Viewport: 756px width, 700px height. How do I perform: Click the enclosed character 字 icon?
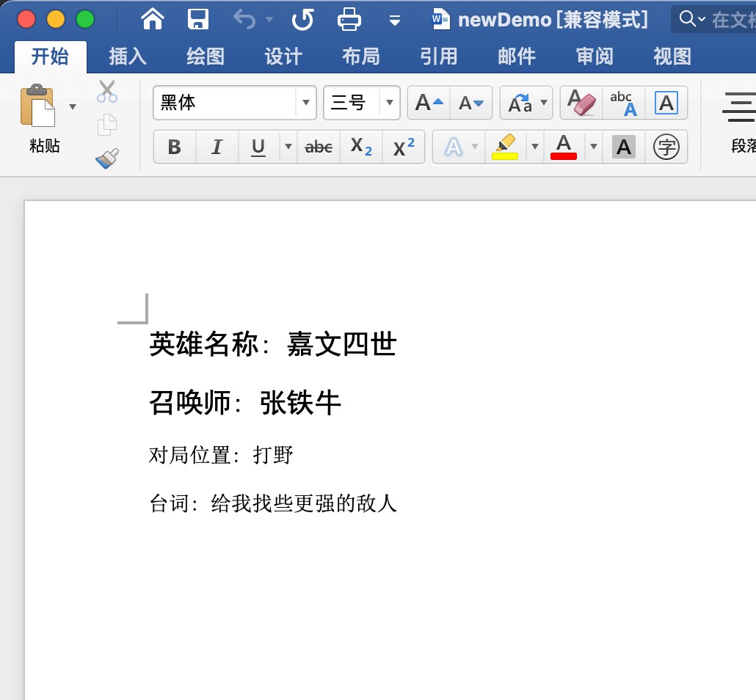pyautogui.click(x=666, y=147)
